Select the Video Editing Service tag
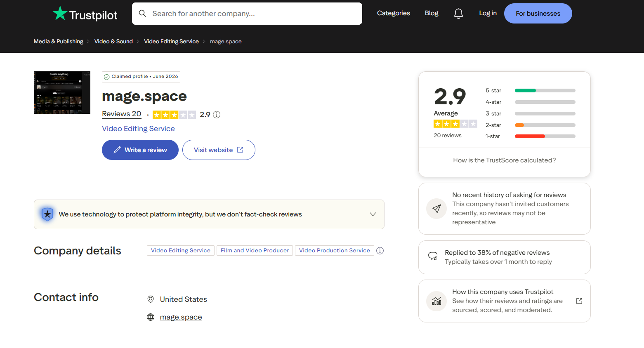 point(181,251)
